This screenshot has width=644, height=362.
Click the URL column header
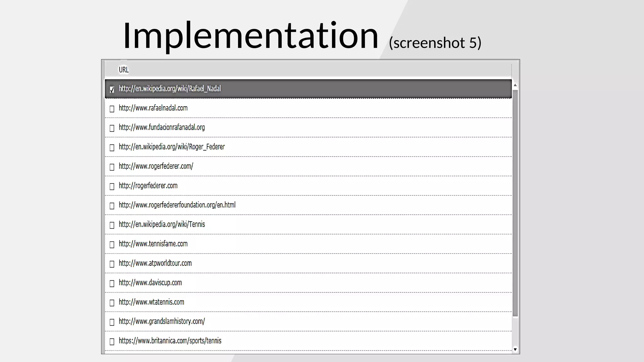tap(308, 69)
